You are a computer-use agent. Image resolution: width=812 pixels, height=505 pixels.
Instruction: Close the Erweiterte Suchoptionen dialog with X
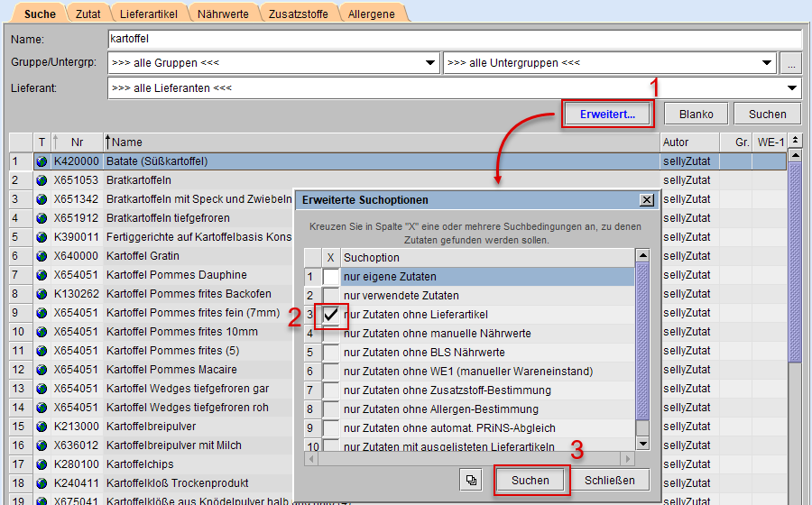click(x=646, y=199)
